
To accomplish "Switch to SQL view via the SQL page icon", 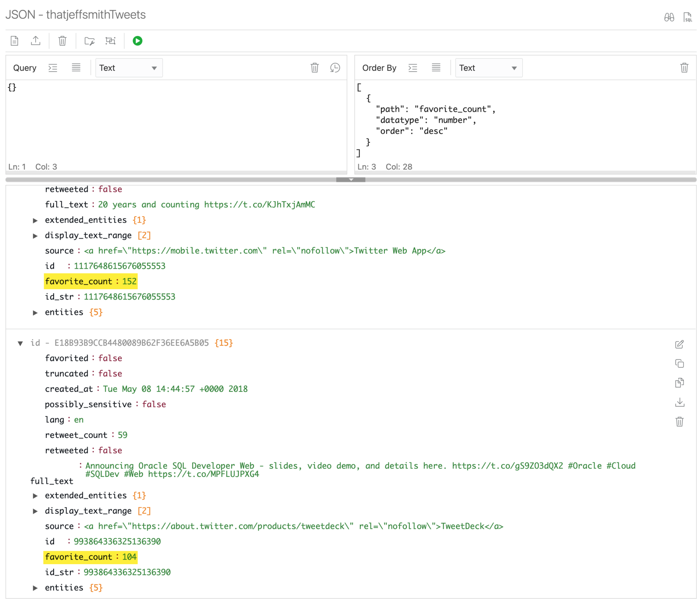I will (687, 16).
